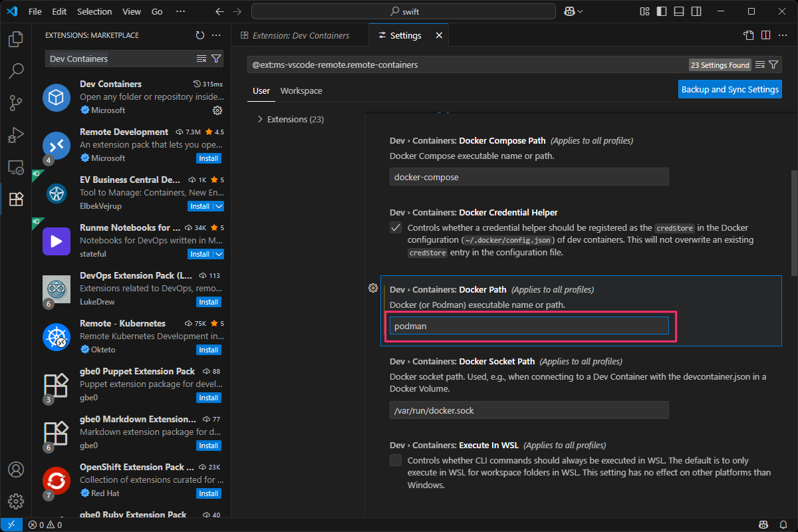Open the File menu
798x532 pixels.
coord(35,11)
